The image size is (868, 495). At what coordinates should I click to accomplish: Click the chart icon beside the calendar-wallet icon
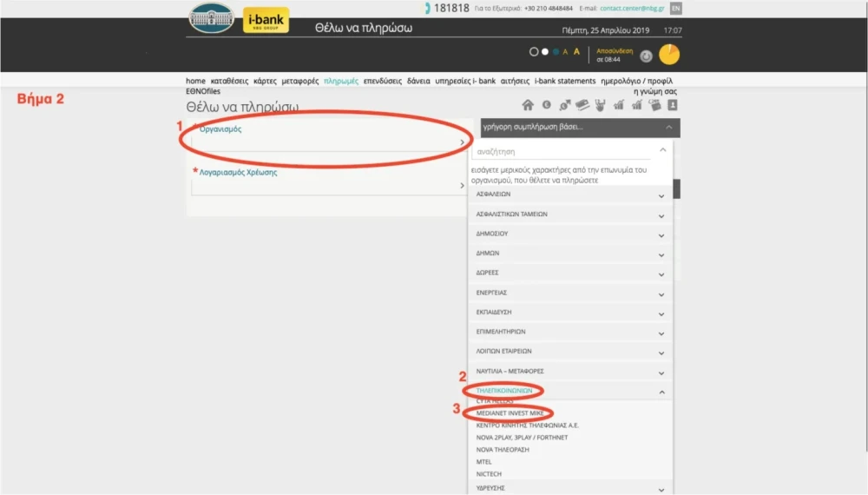[x=636, y=105]
